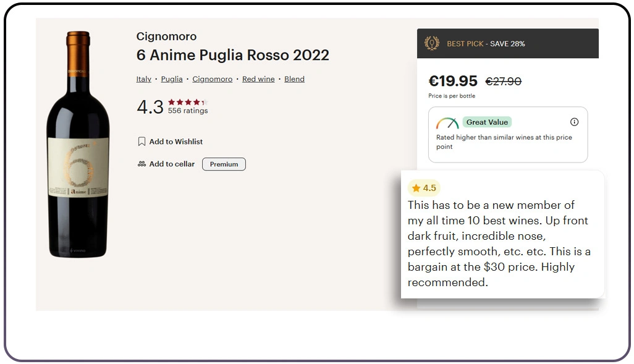Screen dimensions: 634x364
Task: Click the red star rating icons
Action: [x=187, y=102]
